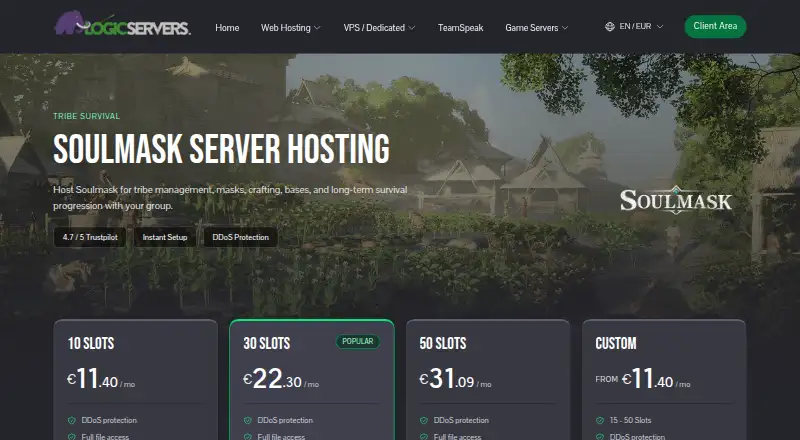Expand the Game Servers dropdown
Image resolution: width=800 pixels, height=440 pixels.
pyautogui.click(x=536, y=28)
